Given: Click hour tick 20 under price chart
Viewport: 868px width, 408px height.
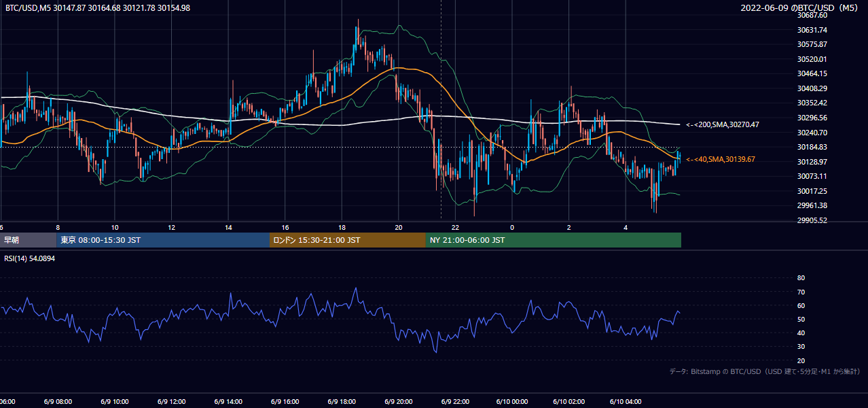Looking at the screenshot, I should [x=399, y=228].
